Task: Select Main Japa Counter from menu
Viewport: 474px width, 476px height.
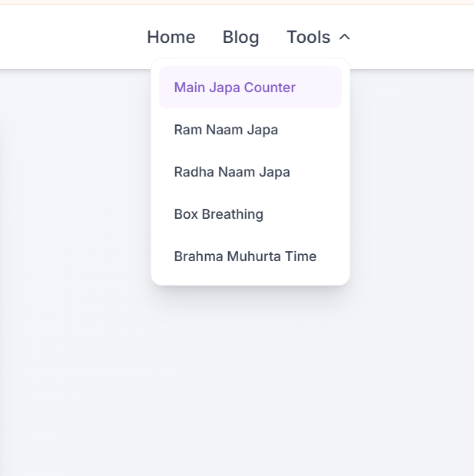Action: pos(250,88)
